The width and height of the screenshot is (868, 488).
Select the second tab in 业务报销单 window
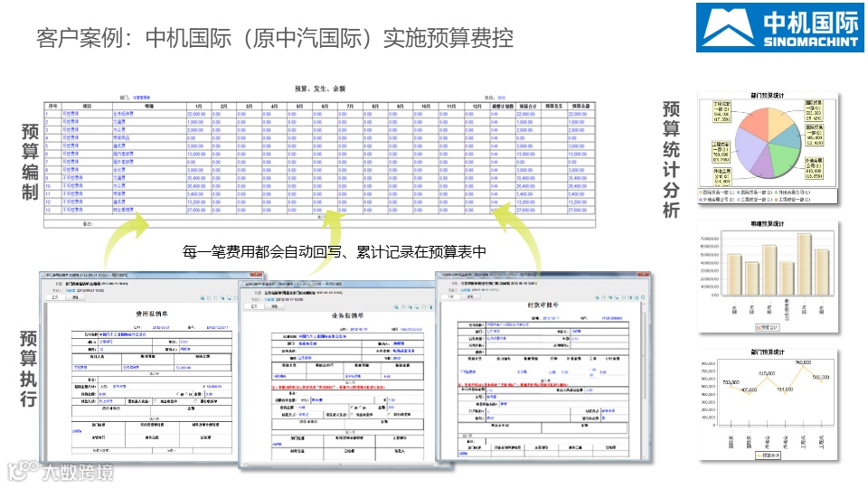pos(274,306)
